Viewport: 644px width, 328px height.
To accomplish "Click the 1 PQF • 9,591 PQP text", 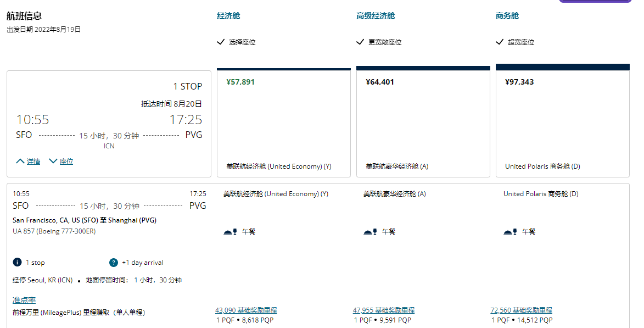I will point(382,320).
